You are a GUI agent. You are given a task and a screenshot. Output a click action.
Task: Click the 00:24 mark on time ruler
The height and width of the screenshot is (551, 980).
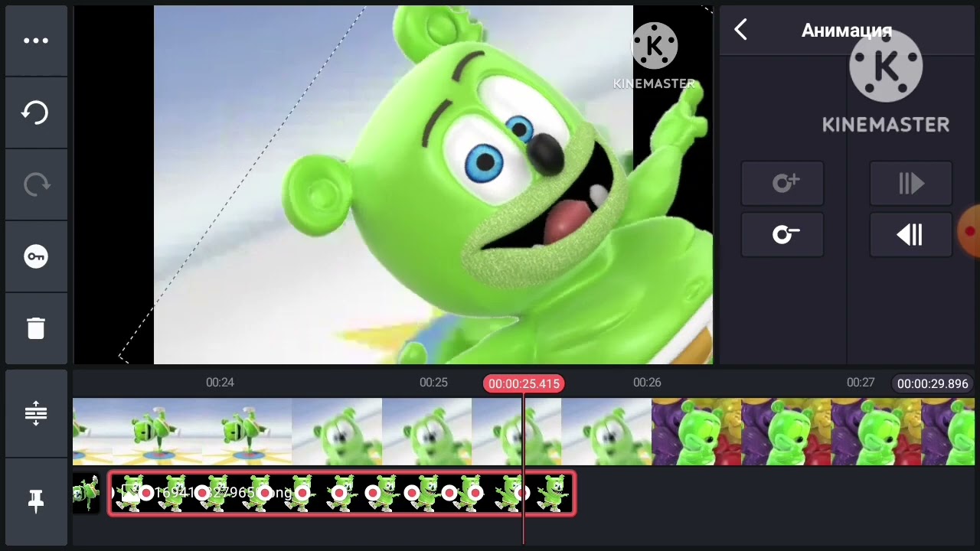pos(220,383)
